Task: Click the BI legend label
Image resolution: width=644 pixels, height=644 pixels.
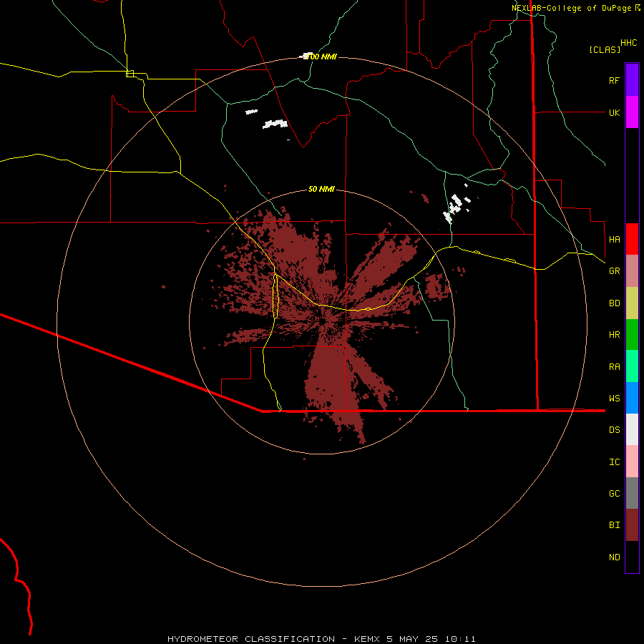Action: click(x=614, y=525)
